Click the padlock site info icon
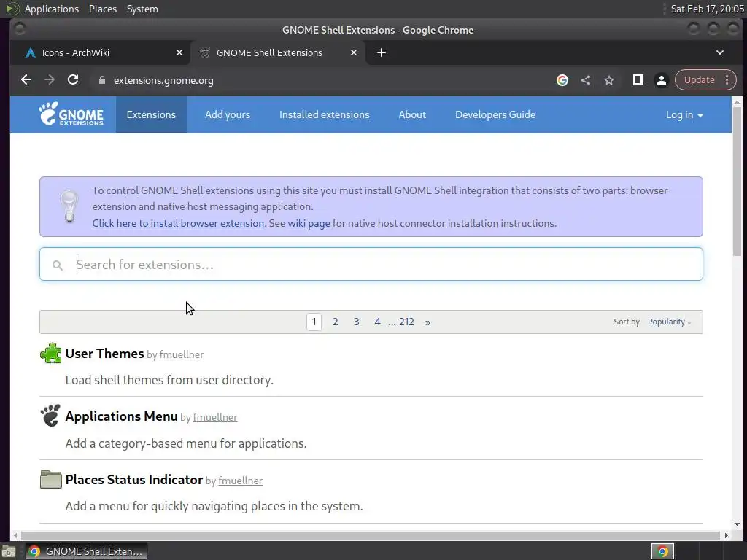 [101, 80]
